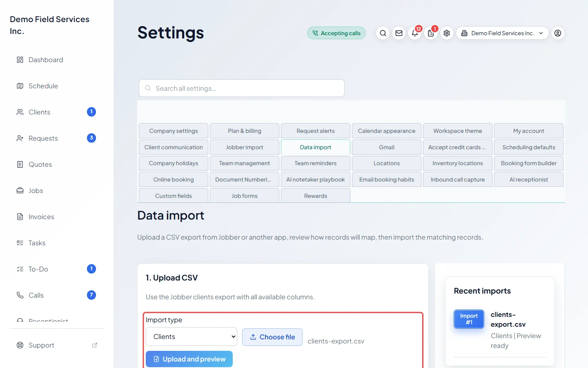Click the Jobs briefcase icon in sidebar
The height and width of the screenshot is (368, 588).
click(20, 191)
